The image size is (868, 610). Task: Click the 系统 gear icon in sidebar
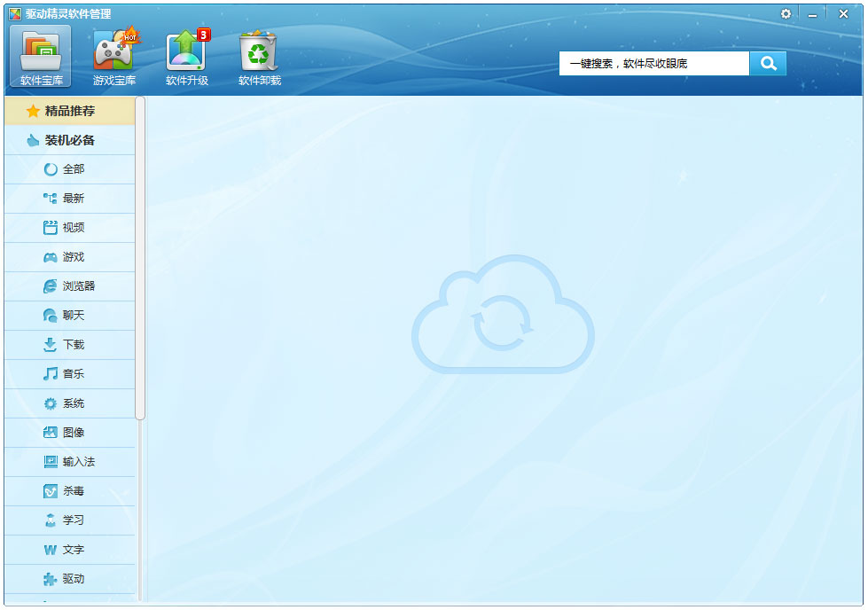coord(51,403)
